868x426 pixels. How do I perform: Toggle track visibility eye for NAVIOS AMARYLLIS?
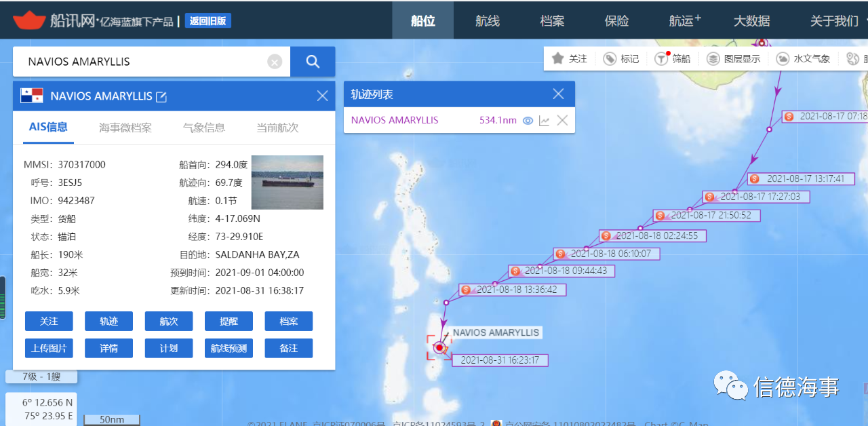pyautogui.click(x=528, y=121)
